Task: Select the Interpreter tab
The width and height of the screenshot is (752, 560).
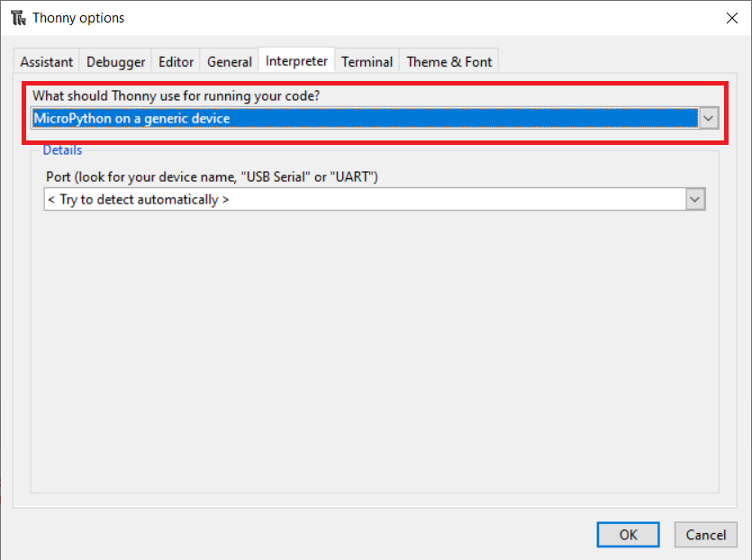Action: pyautogui.click(x=296, y=60)
